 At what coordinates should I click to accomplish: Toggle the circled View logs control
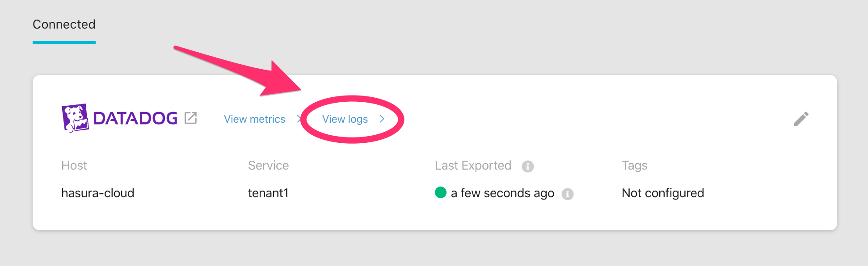(345, 119)
